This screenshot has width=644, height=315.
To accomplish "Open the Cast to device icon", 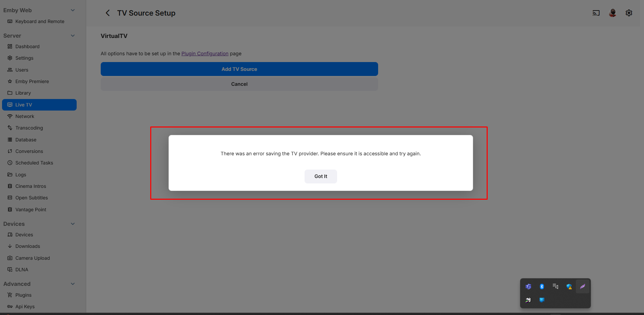I will click(596, 13).
